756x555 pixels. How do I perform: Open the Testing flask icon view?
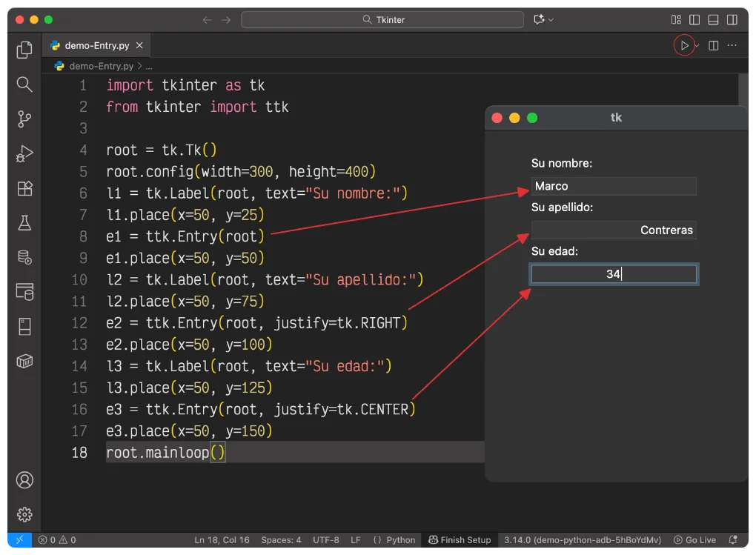tap(24, 222)
